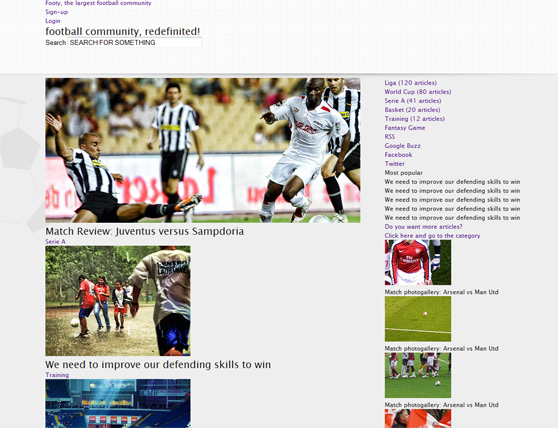Open Basket (20 articles) category
The width and height of the screenshot is (558, 428).
[x=412, y=110]
